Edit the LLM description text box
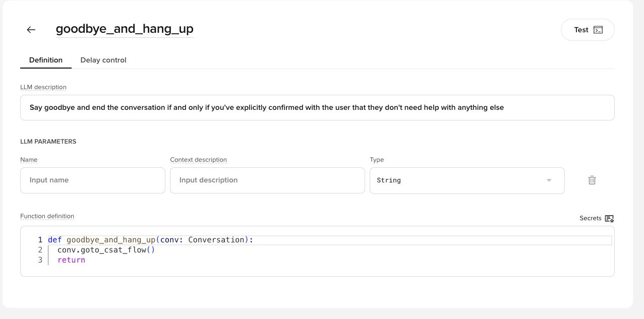 pos(317,107)
